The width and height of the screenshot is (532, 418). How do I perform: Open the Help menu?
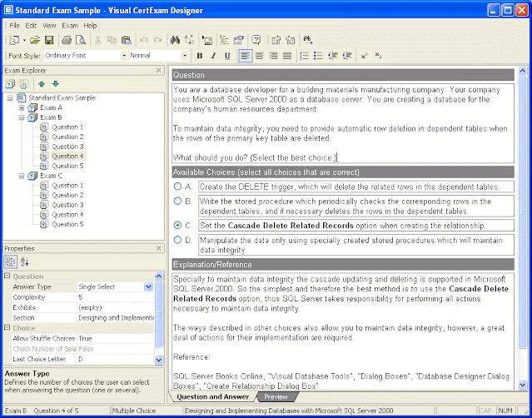(90, 26)
